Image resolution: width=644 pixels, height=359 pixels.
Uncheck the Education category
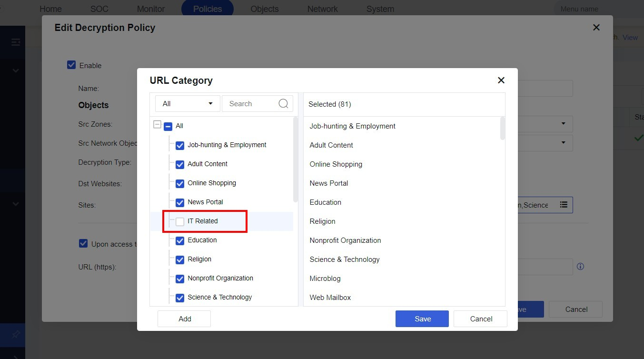pos(180,240)
